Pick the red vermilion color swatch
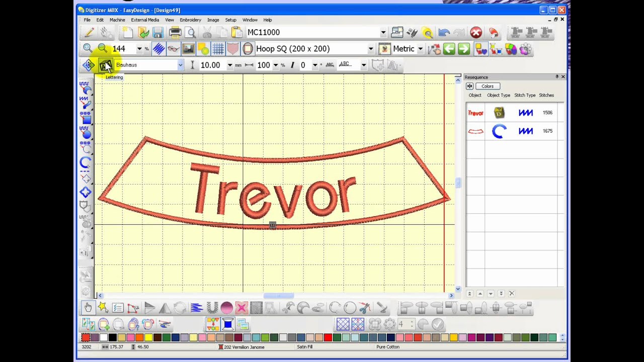644x362 pixels. click(x=86, y=338)
